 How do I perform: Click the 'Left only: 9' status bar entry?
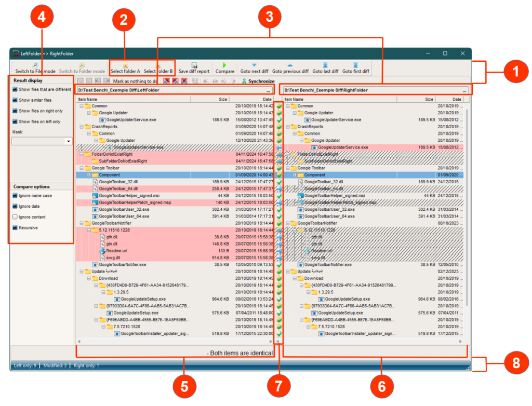pyautogui.click(x=25, y=366)
